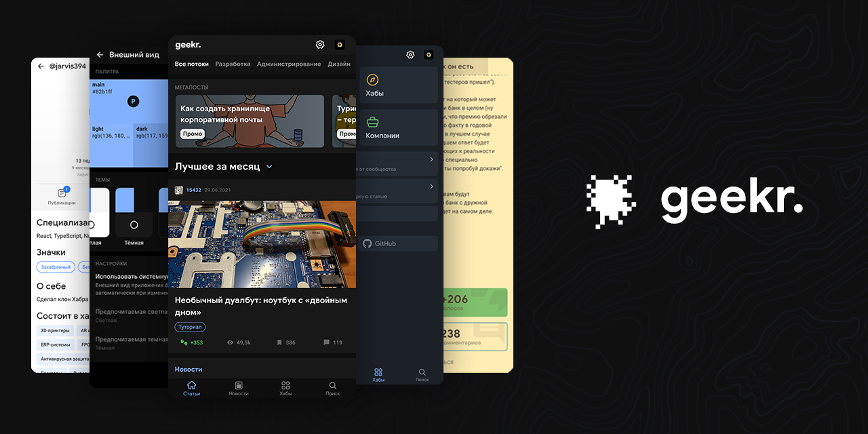Tap author avatar next to 15432

coord(179,190)
